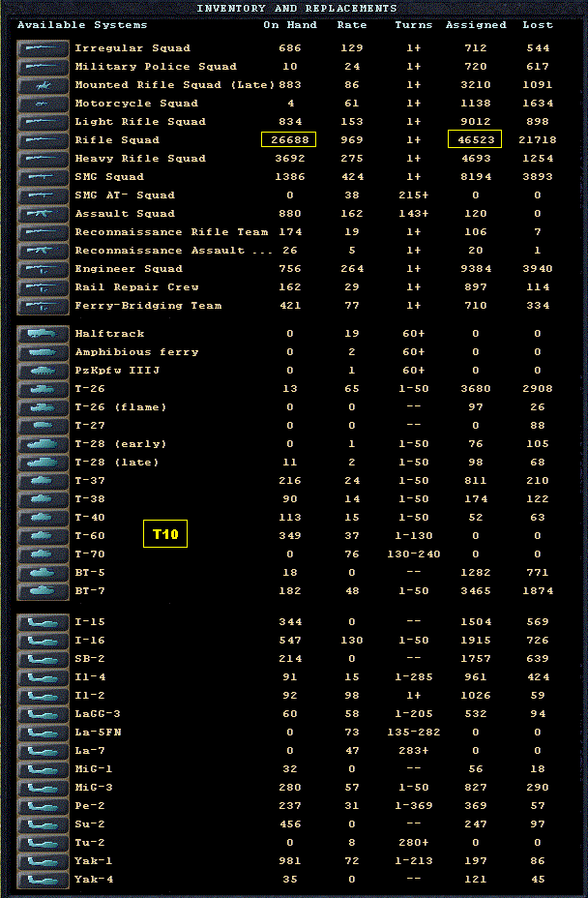This screenshot has height=898, width=588.
Task: Open the Ferry-Bridging Team icon
Action: (x=43, y=306)
